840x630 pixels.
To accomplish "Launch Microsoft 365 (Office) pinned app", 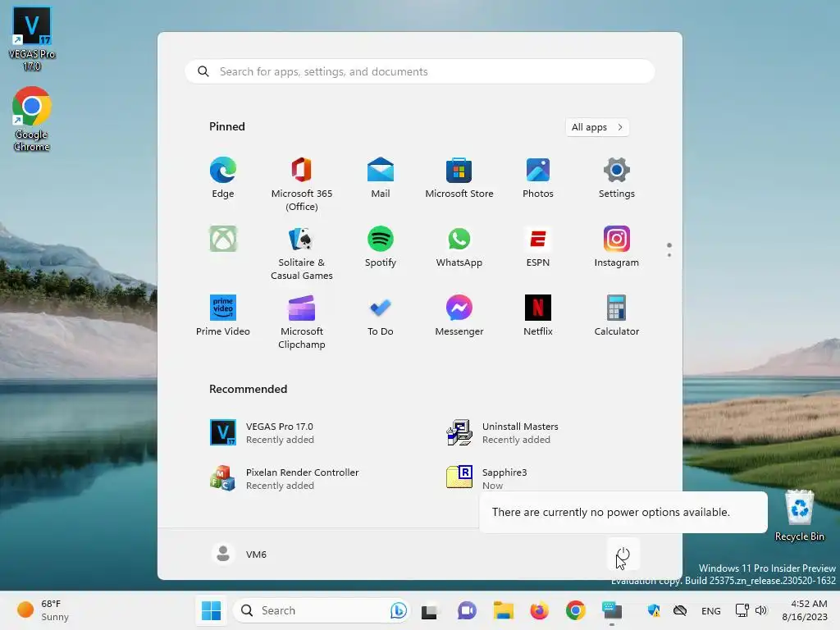I will pos(302,185).
